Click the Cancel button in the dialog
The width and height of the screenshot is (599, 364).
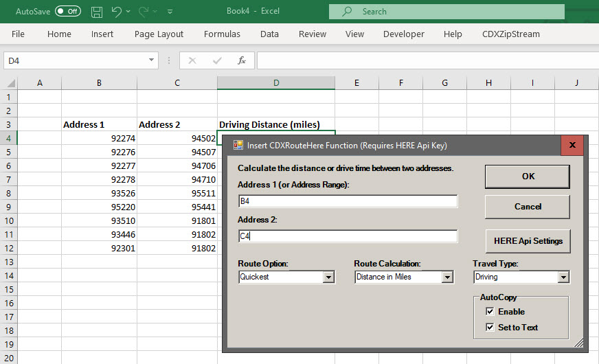528,207
